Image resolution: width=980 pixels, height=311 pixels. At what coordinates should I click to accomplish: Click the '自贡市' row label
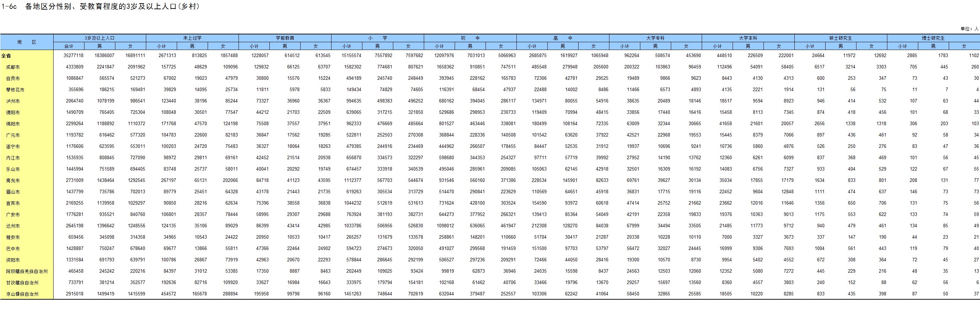point(13,78)
